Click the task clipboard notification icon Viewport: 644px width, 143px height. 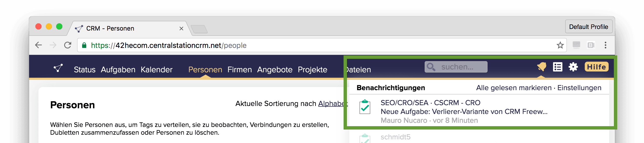click(365, 107)
